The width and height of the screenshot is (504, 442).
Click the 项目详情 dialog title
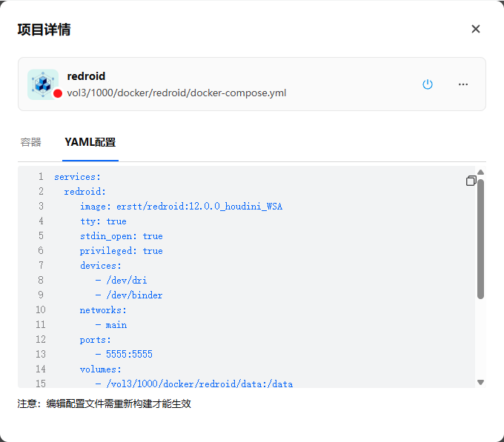click(44, 30)
